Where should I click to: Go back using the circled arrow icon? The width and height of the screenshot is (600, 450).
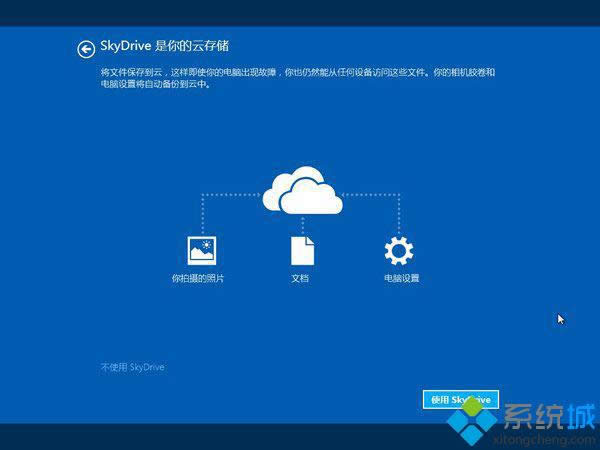point(86,49)
